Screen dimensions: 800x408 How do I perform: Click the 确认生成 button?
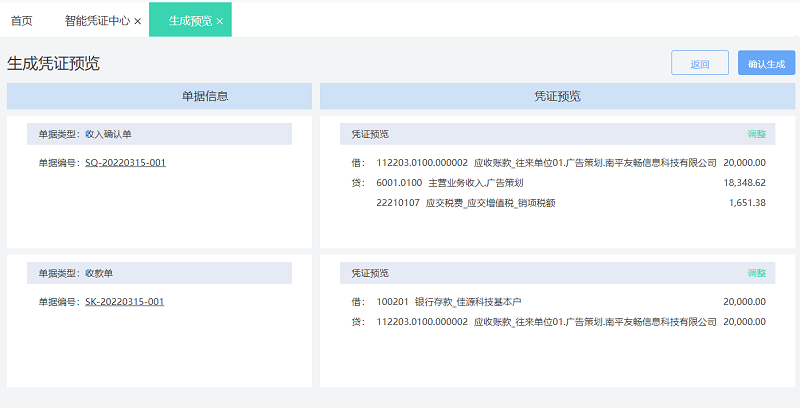click(766, 63)
